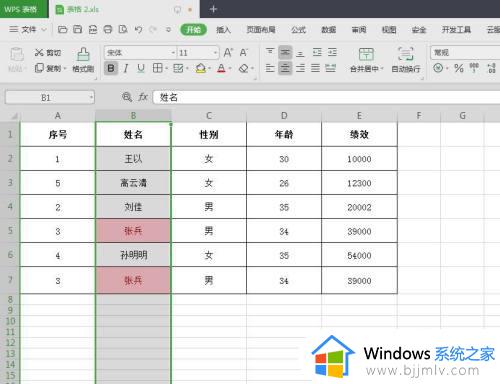The image size is (500, 384).
Task: Align text to the top of cell
Action: (270, 52)
